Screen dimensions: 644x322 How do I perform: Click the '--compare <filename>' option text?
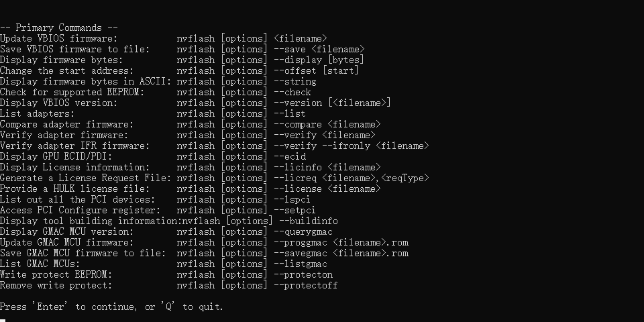click(x=327, y=124)
